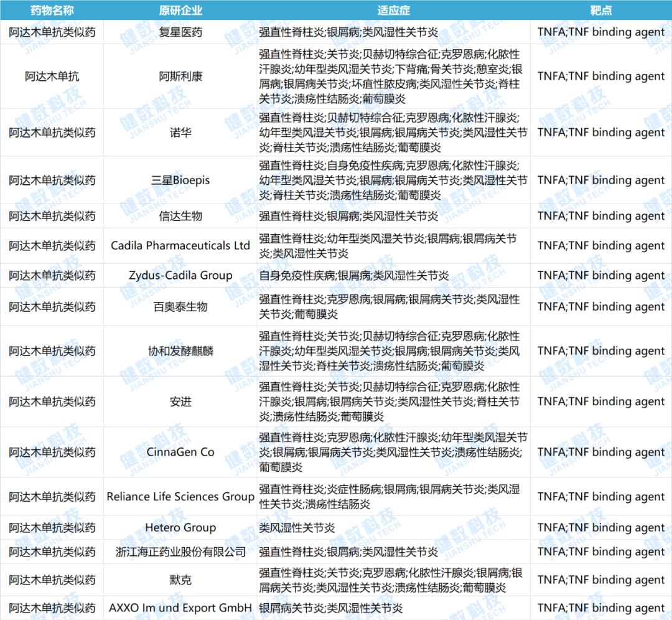
Task: Click 自身免疫性疾病 indication in Zydus-Cadila row
Action: point(298,275)
